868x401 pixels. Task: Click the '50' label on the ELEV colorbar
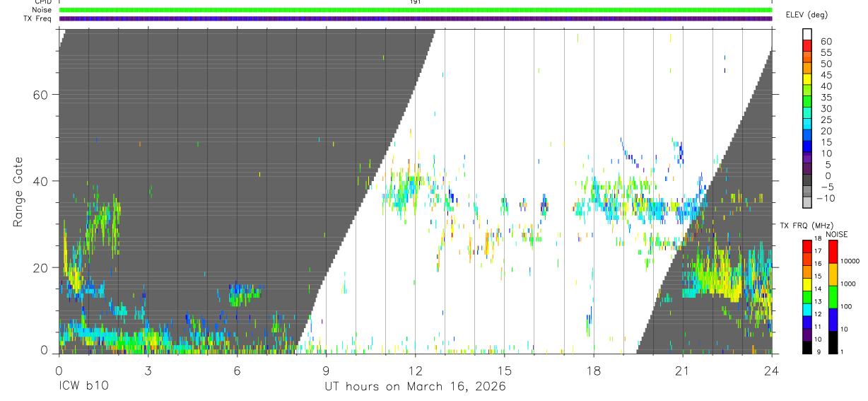pyautogui.click(x=826, y=64)
